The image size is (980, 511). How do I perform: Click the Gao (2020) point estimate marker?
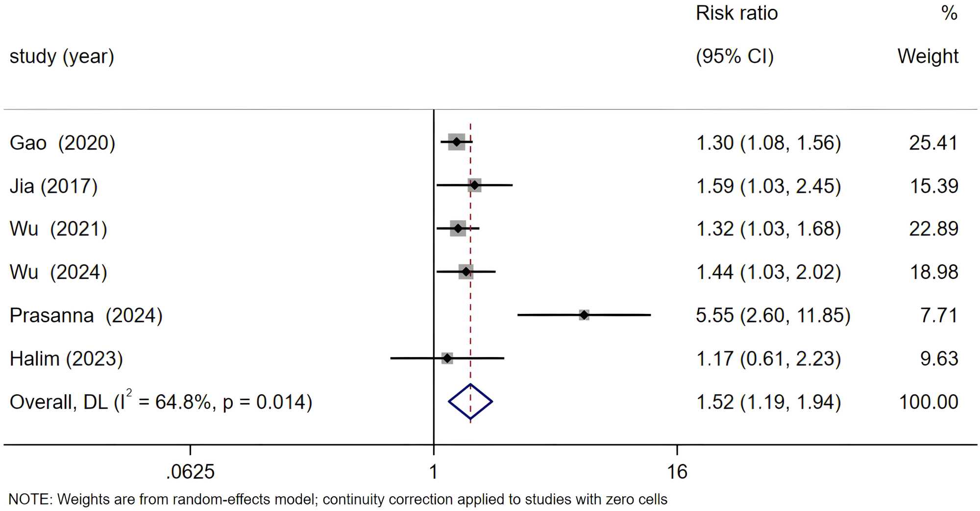pos(457,142)
